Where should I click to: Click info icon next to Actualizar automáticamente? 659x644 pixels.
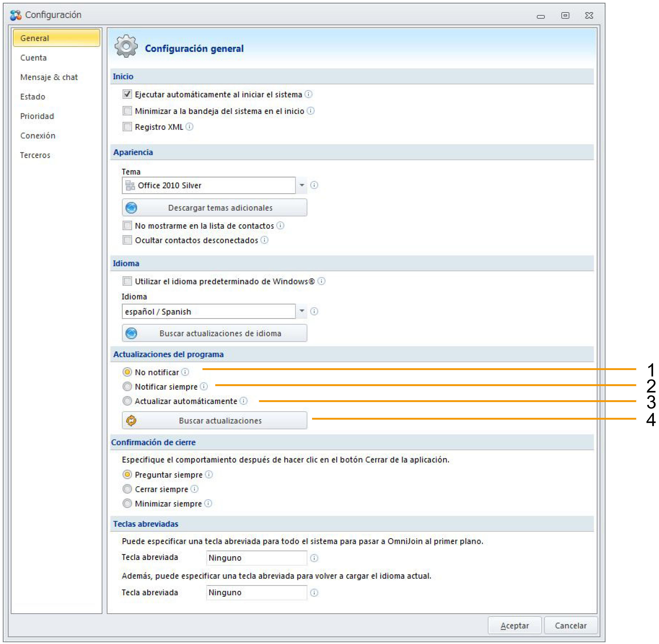tap(244, 401)
